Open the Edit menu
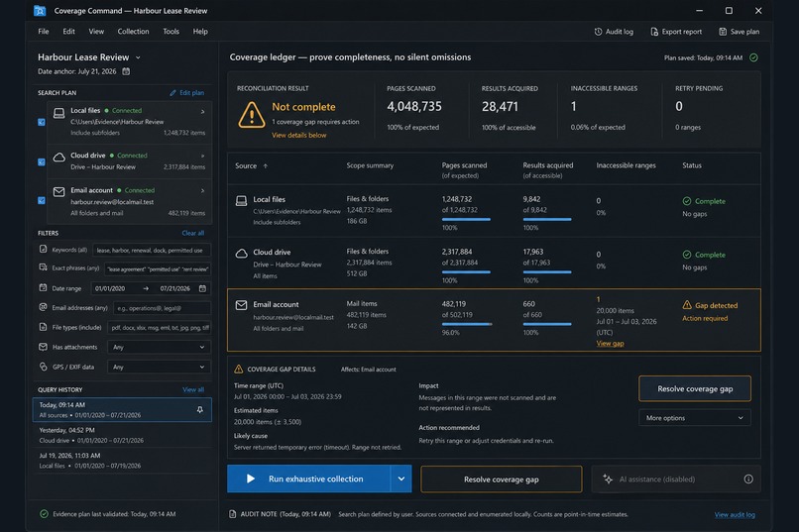 (68, 32)
